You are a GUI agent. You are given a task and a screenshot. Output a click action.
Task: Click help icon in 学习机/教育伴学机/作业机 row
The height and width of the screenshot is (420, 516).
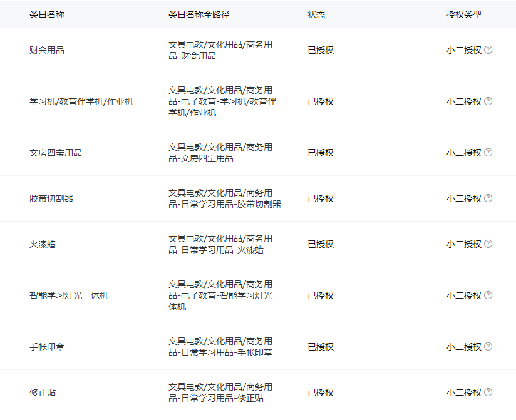tap(488, 101)
